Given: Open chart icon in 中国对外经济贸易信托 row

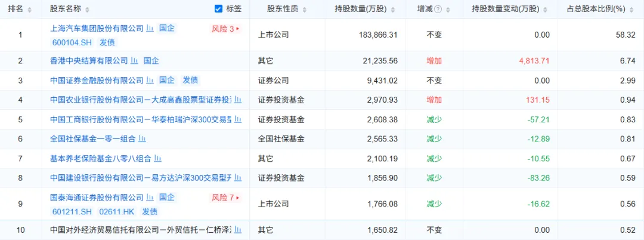Looking at the screenshot, I should point(238,230).
